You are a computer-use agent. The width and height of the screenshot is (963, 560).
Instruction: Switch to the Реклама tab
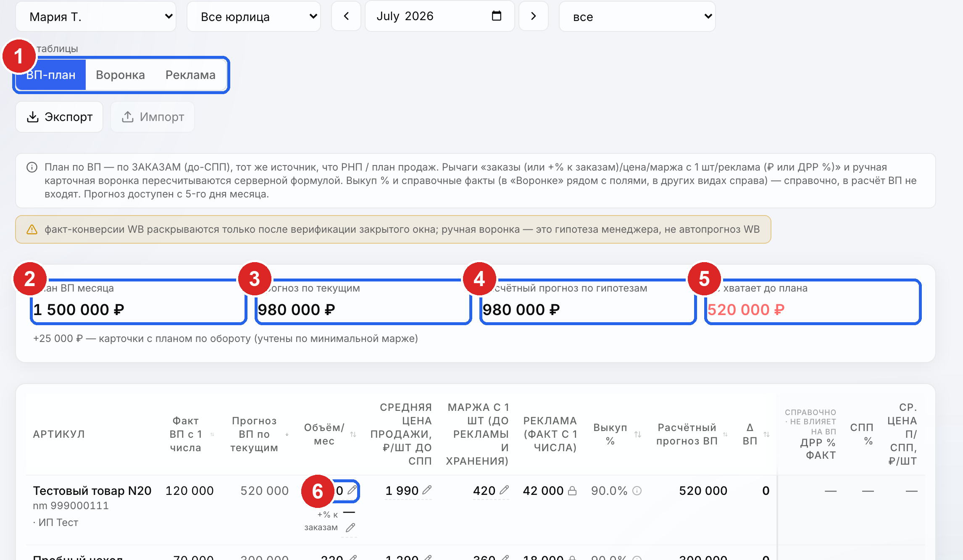point(190,75)
